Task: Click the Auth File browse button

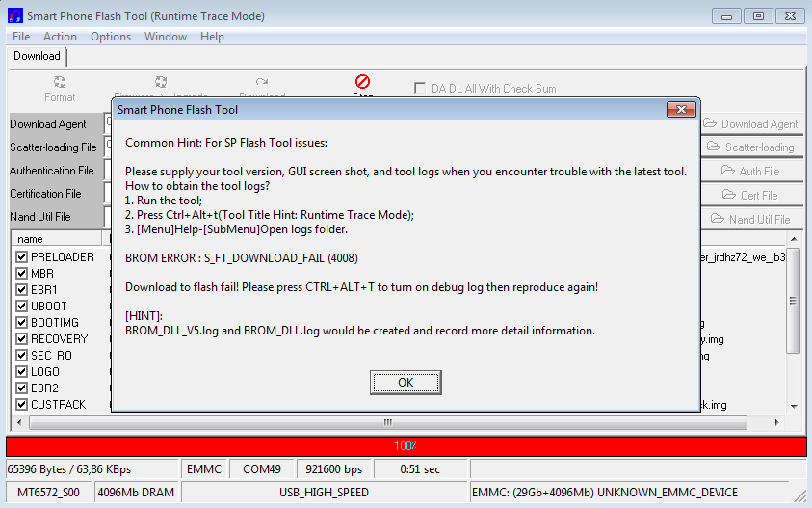Action: 751,171
